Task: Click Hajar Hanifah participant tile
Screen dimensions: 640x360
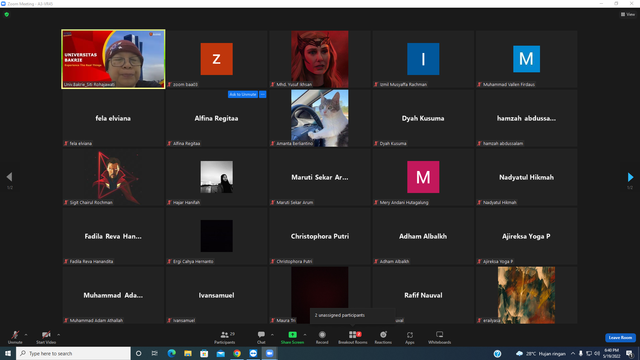Action: [217, 177]
